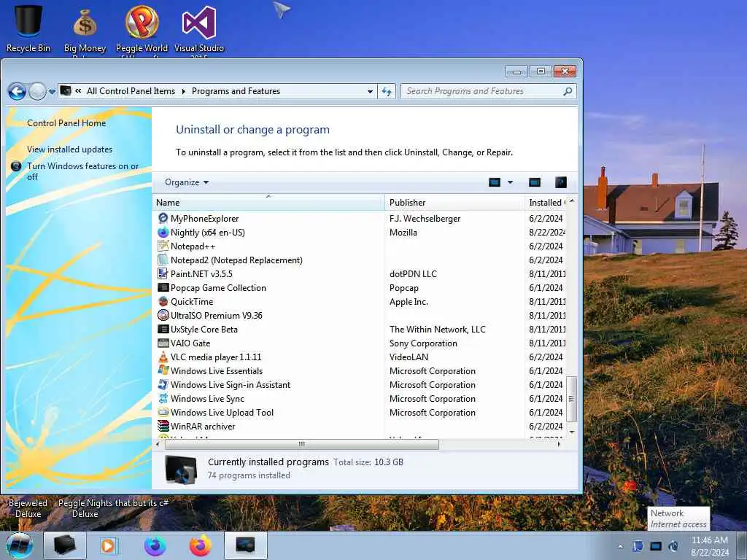747x560 pixels.
Task: Show the preview pane toolbar icon
Action: click(x=535, y=182)
